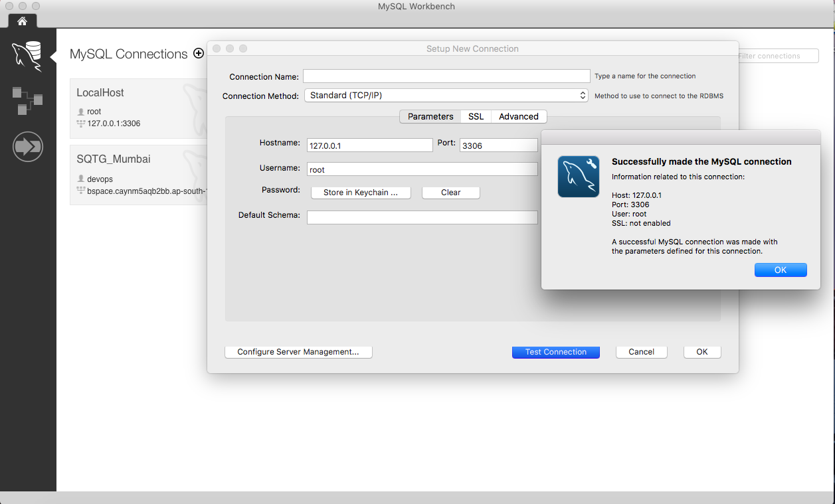Click the Default Schema field

point(422,217)
